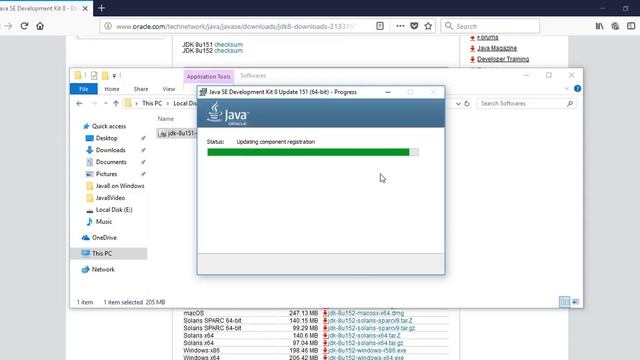The height and width of the screenshot is (360, 640).
Task: Open Explorer help icon
Action: [577, 89]
